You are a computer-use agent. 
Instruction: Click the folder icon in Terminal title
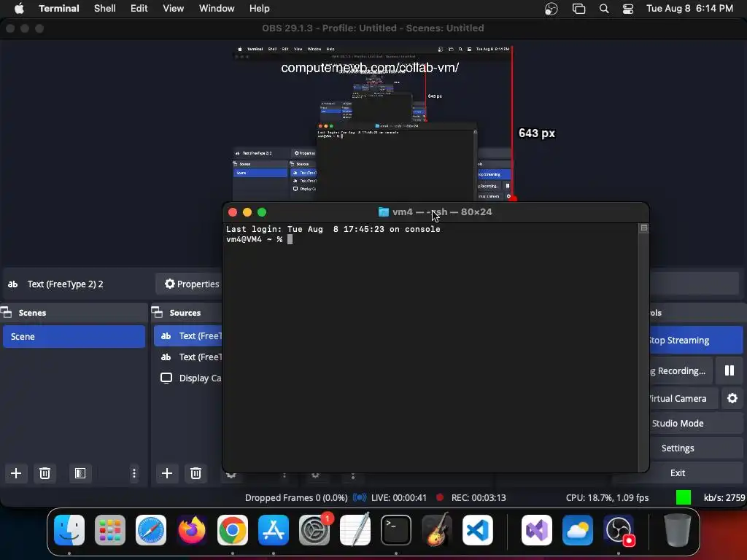point(384,212)
